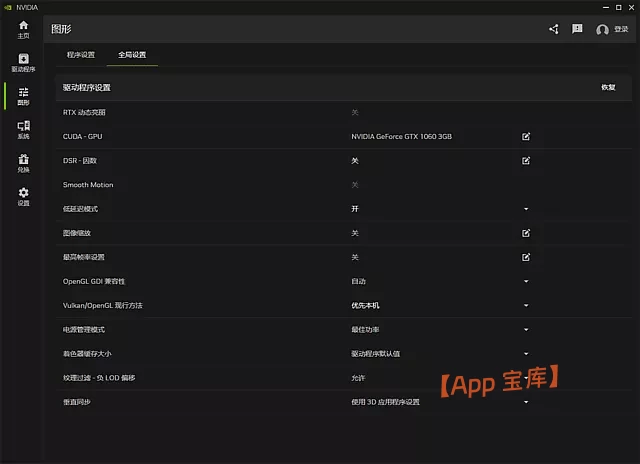640x464 pixels.
Task: Open the 主页 home sidebar icon
Action: coord(23,29)
